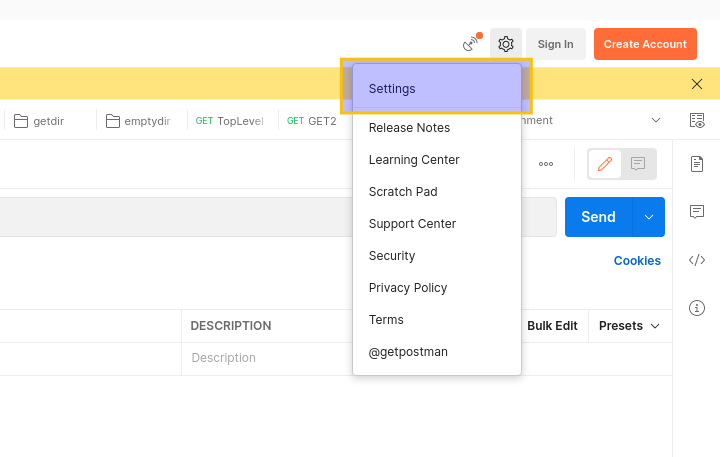Open the Presets dropdown
This screenshot has width=720, height=457.
tap(629, 326)
